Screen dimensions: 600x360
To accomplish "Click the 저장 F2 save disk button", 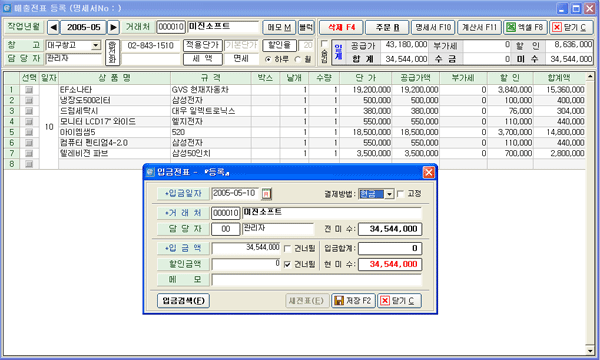I will click(x=353, y=301).
